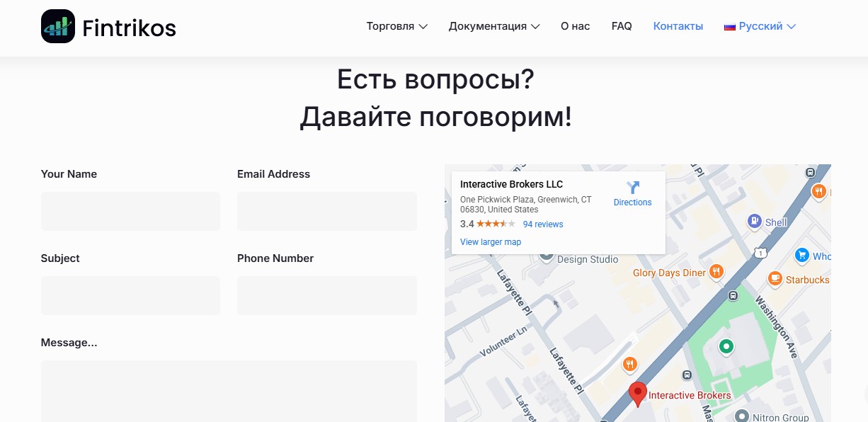This screenshot has width=868, height=422.
Task: Open the Русский language selector
Action: click(760, 26)
